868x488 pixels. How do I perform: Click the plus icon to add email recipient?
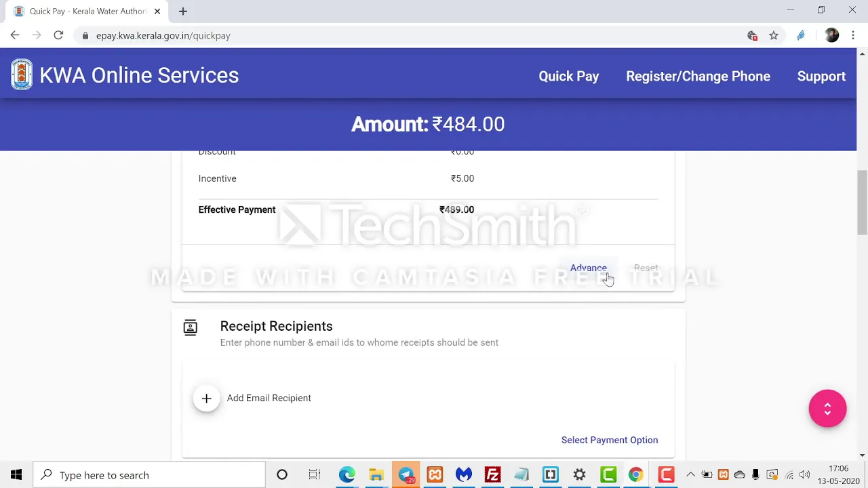click(x=206, y=398)
